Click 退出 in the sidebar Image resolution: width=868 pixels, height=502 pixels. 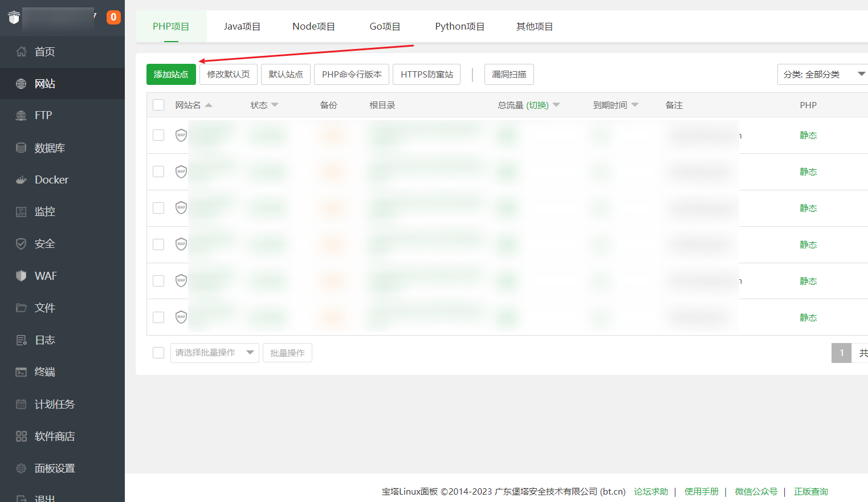coord(44,497)
